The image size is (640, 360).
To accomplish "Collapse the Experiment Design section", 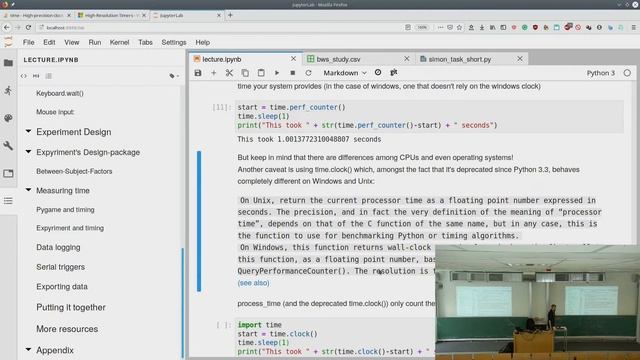I will pos(28,131).
